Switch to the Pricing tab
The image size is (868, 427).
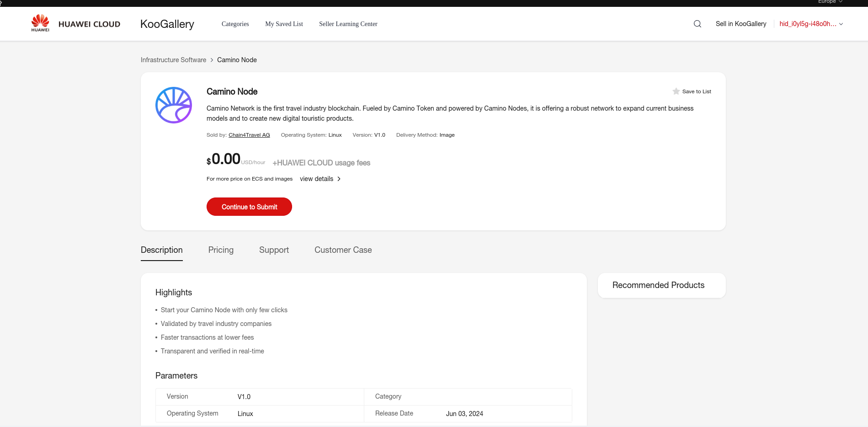[221, 250]
